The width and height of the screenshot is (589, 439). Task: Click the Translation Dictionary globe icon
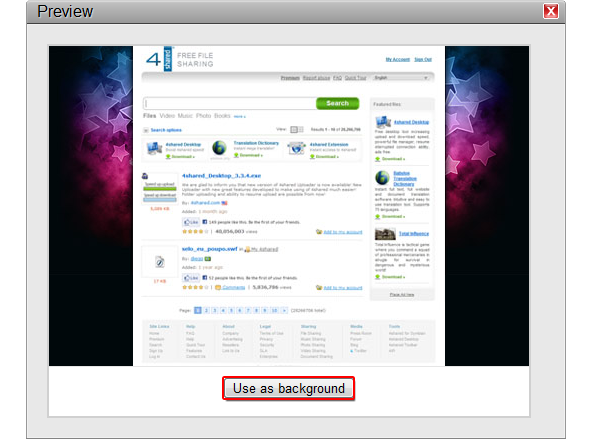(219, 148)
